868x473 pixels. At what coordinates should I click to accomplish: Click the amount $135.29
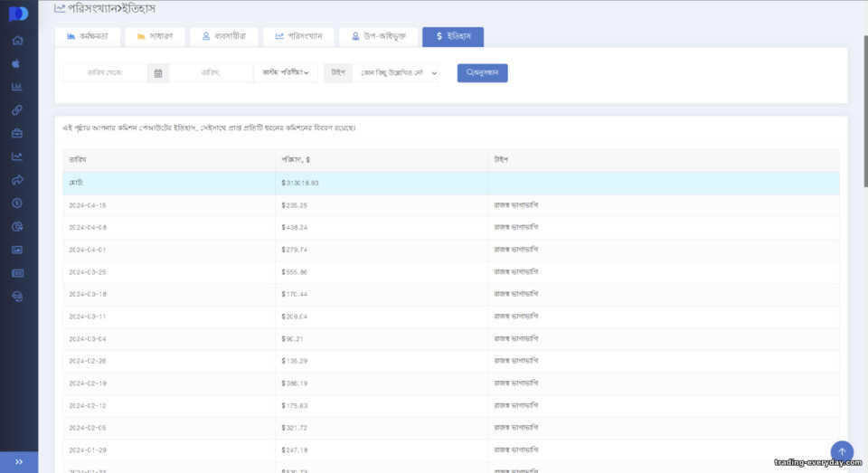coord(295,361)
